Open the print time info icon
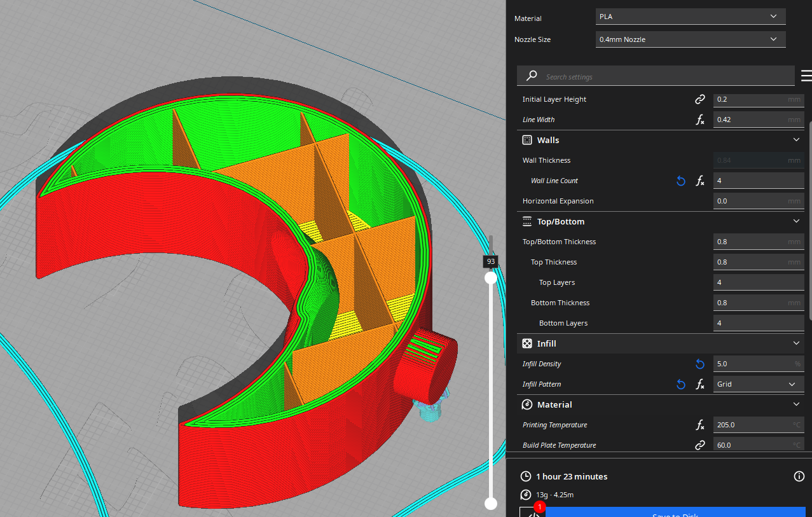 pyautogui.click(x=799, y=476)
